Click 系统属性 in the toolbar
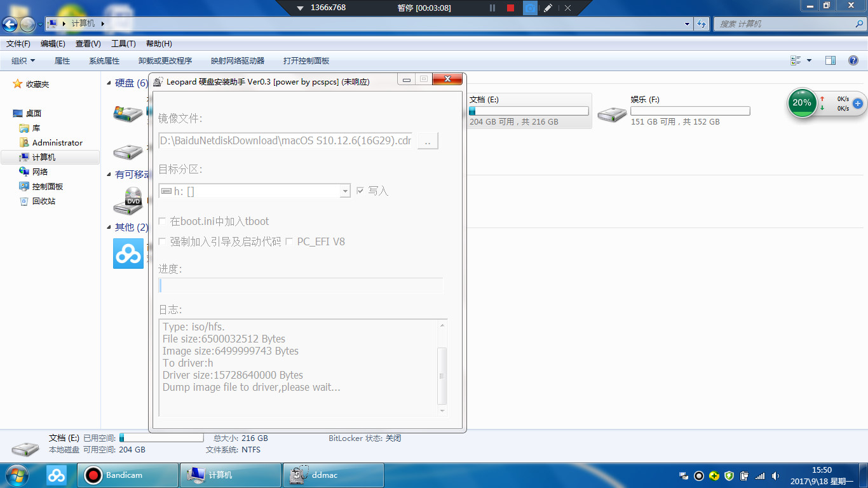 tap(104, 61)
